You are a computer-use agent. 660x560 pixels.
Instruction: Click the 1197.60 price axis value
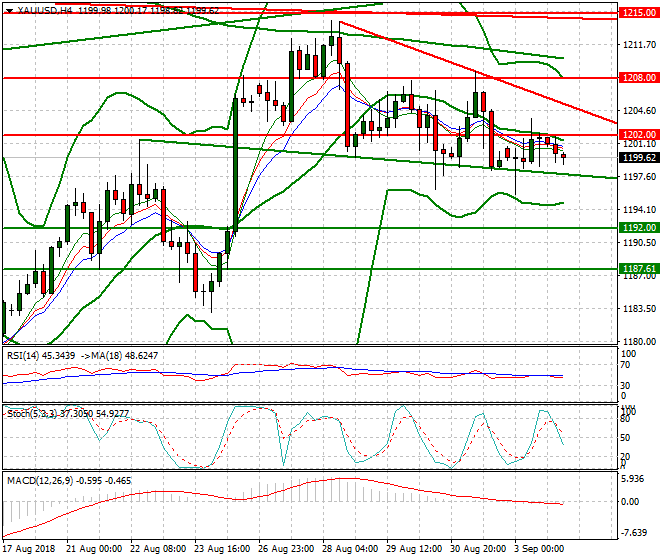tap(639, 177)
